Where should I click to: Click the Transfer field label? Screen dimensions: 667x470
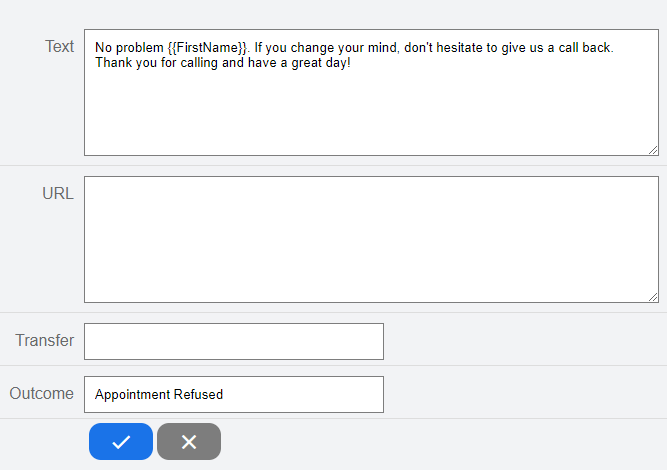tap(45, 340)
